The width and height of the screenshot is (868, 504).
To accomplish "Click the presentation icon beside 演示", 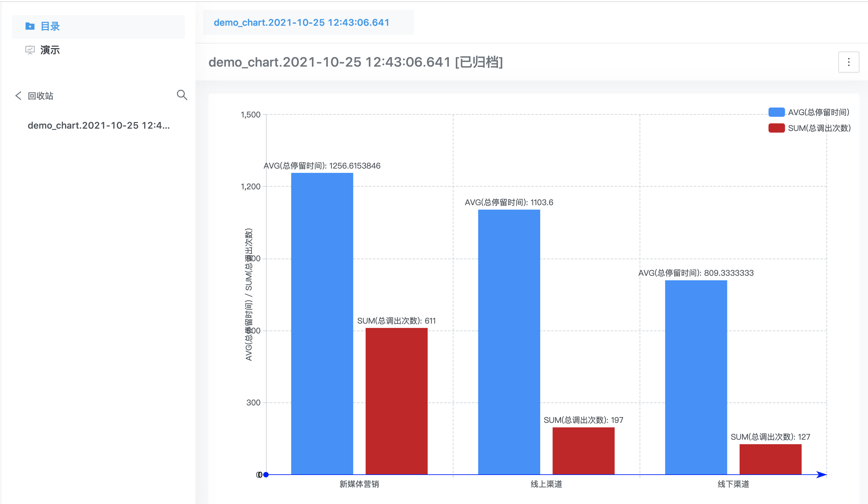I will 30,50.
